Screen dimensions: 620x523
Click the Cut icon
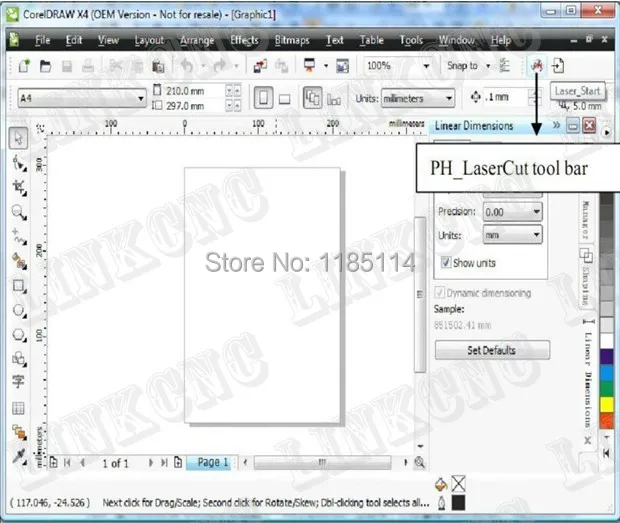click(x=115, y=66)
